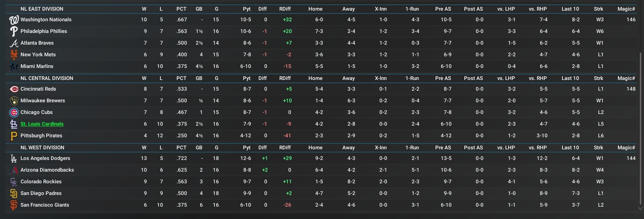
Task: Click the Pittsburgh Pirates logo icon
Action: 14,136
